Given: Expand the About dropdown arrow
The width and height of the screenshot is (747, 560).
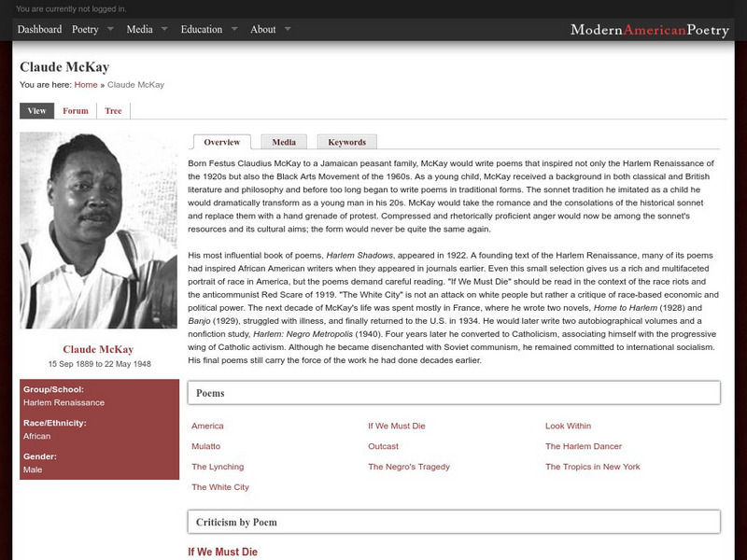Looking at the screenshot, I should (288, 29).
